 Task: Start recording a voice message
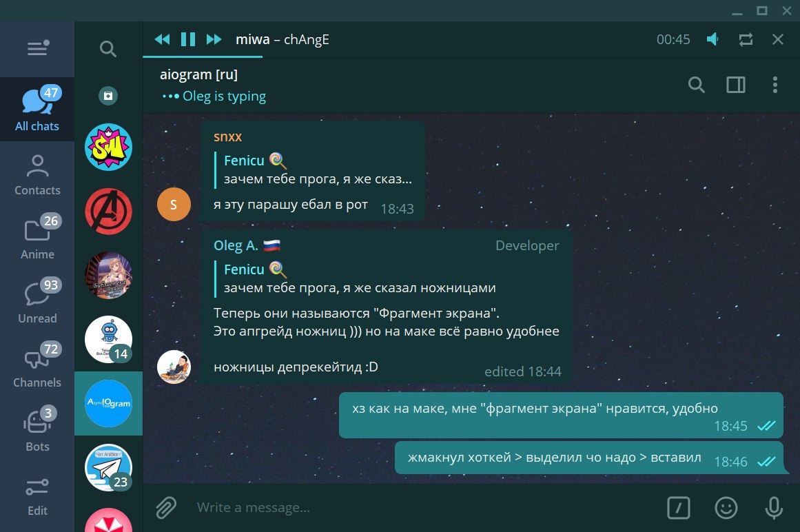coord(773,507)
